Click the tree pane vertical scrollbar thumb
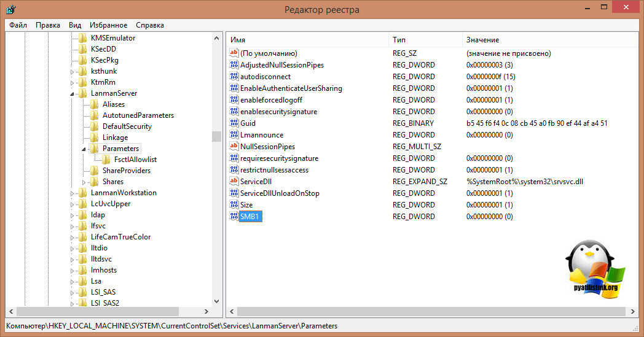 coord(217,136)
